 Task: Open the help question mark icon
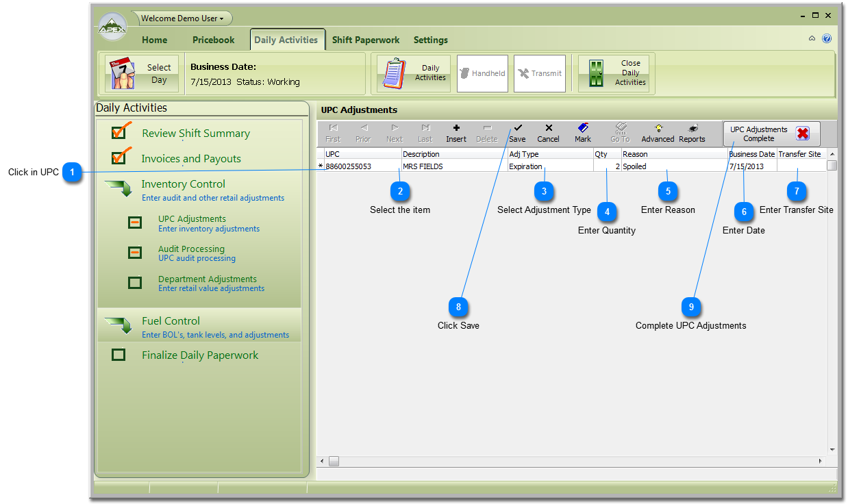pyautogui.click(x=827, y=39)
